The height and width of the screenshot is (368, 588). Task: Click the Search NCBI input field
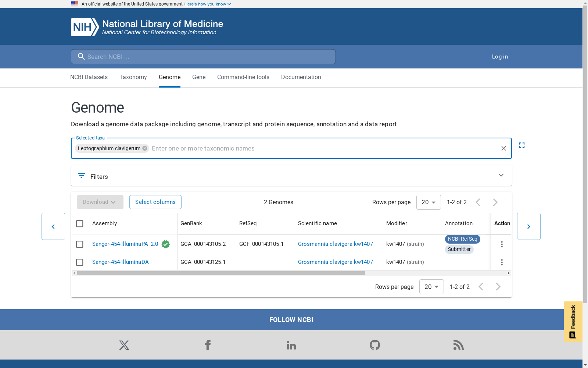pos(203,57)
